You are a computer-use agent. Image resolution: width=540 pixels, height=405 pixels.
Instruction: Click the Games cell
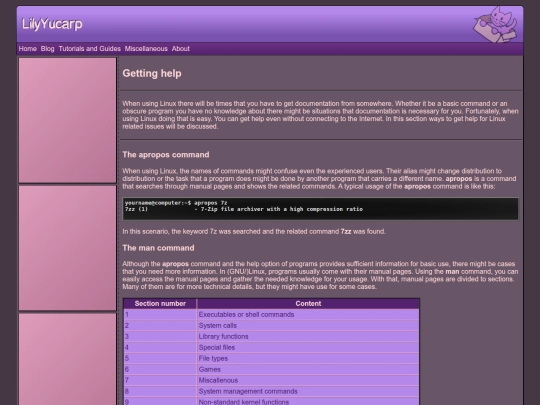(308, 370)
